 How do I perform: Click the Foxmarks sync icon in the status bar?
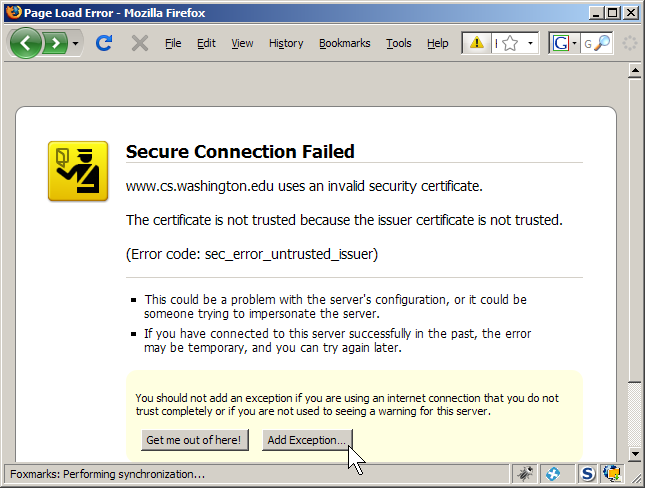click(552, 473)
